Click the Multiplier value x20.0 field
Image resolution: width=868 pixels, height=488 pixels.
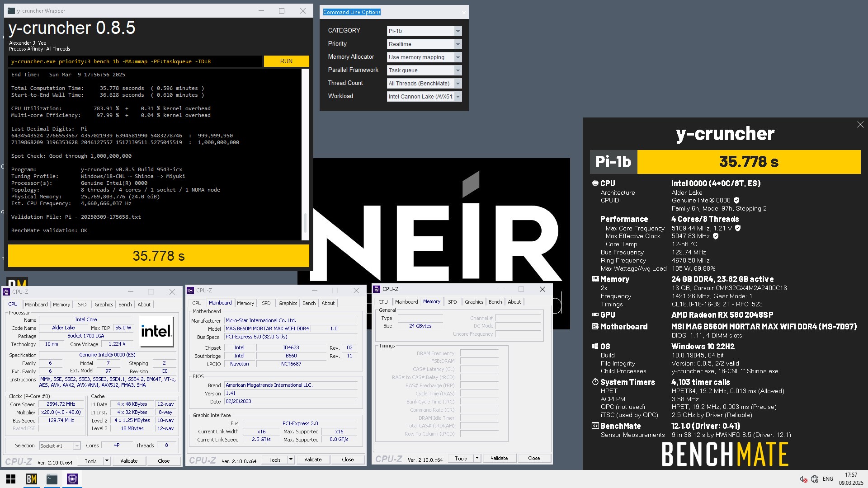[61, 413]
